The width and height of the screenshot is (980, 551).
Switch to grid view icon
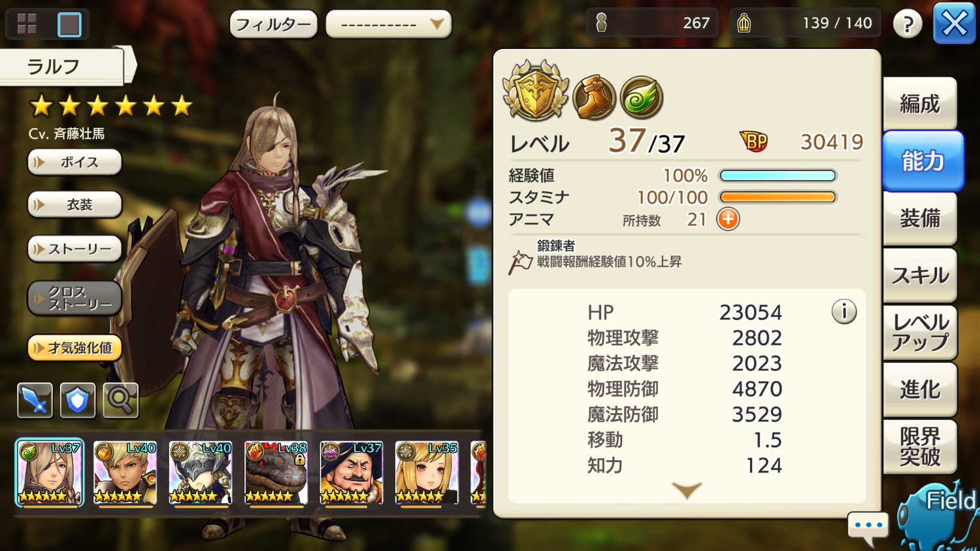pos(27,24)
